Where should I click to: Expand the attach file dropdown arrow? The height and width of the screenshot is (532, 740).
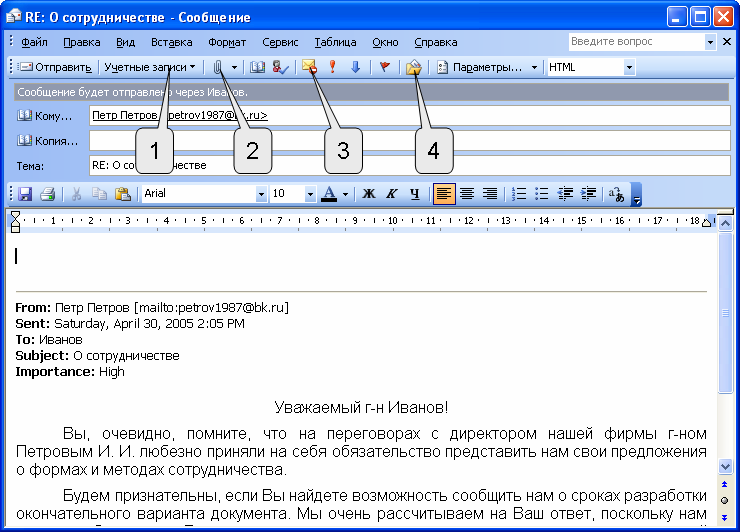point(234,67)
